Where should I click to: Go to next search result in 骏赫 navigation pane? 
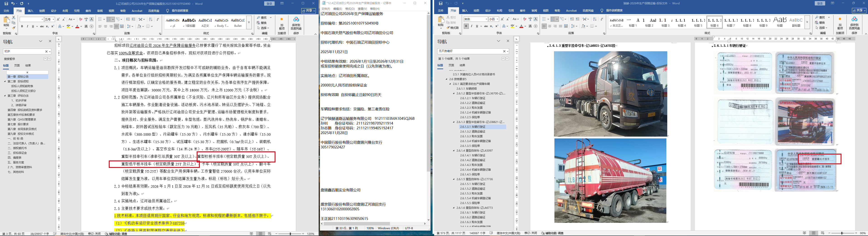coord(507,59)
